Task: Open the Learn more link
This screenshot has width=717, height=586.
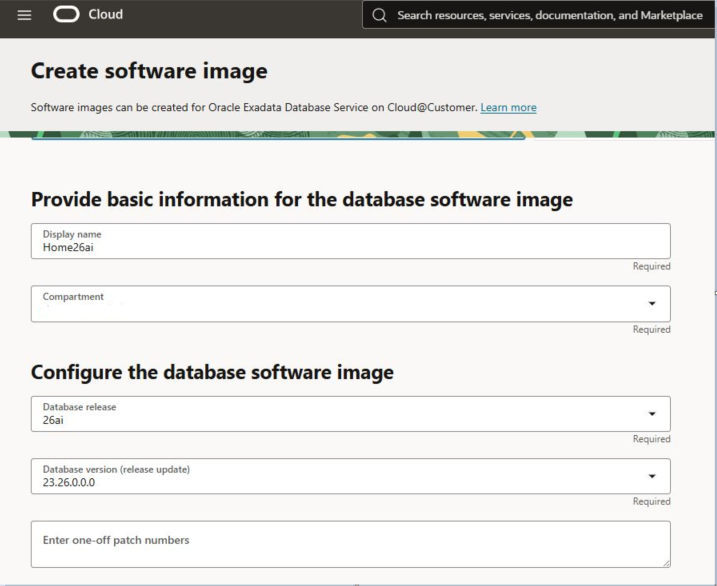Action: (508, 107)
